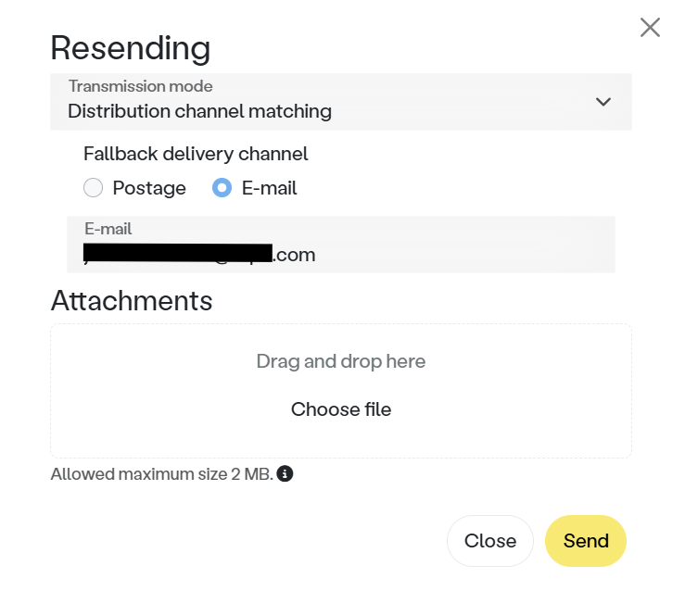Image resolution: width=685 pixels, height=616 pixels.
Task: Click the Resending dialog title
Action: (x=131, y=48)
